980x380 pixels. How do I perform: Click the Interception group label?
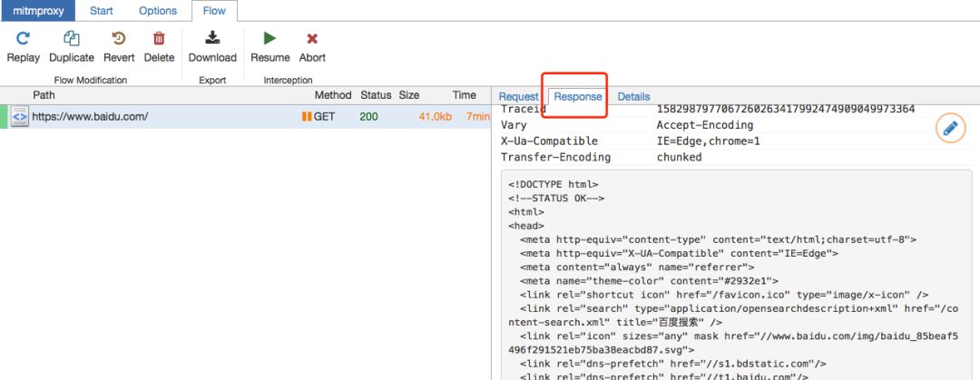click(289, 80)
